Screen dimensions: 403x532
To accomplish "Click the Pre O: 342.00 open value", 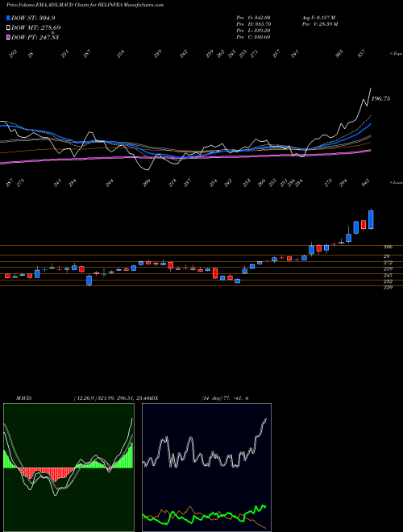I will click(253, 17).
